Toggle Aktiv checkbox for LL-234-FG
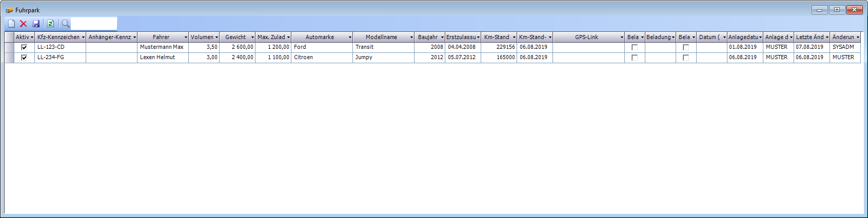868x218 pixels. coord(24,58)
